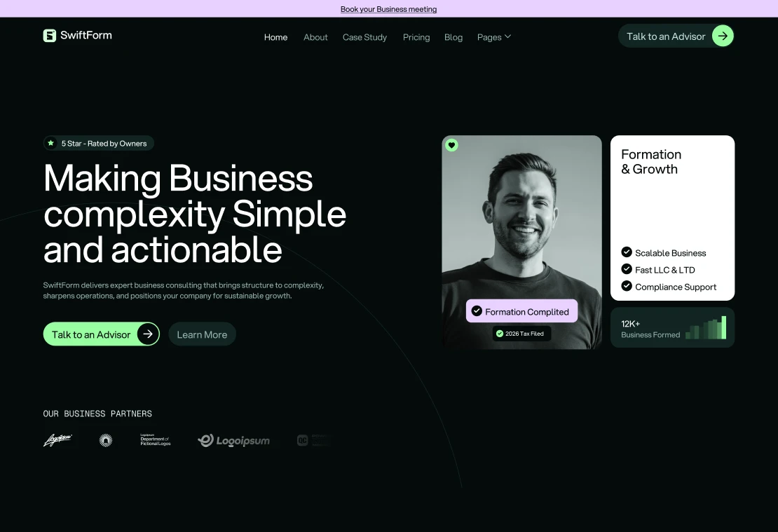778x532 pixels.
Task: Click the green Talk to an Advisor hero button
Action: click(x=101, y=334)
